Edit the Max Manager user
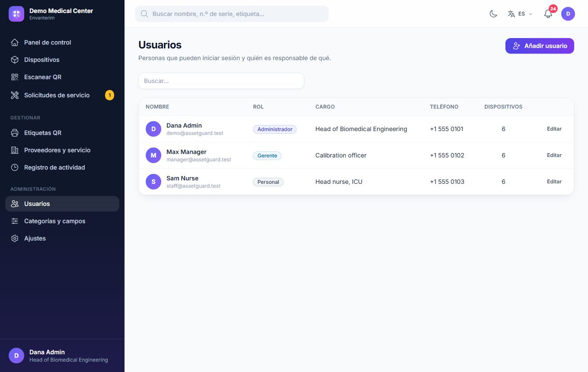Image resolution: width=588 pixels, height=372 pixels. (554, 155)
